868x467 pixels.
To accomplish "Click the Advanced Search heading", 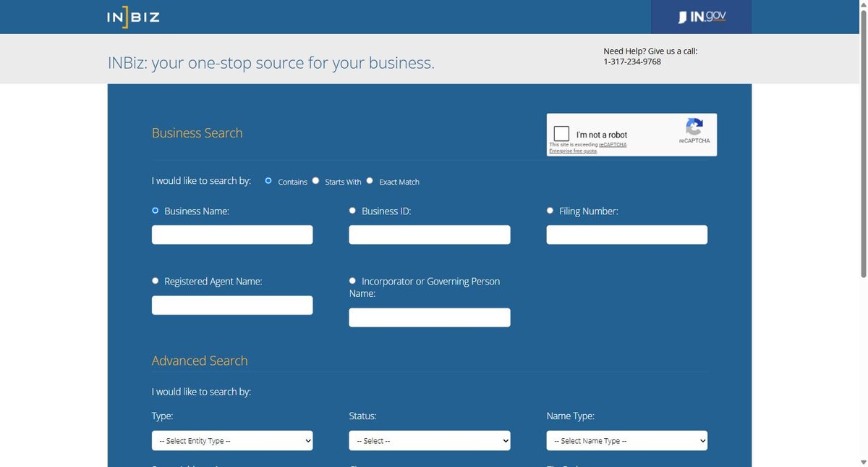I will coord(200,361).
